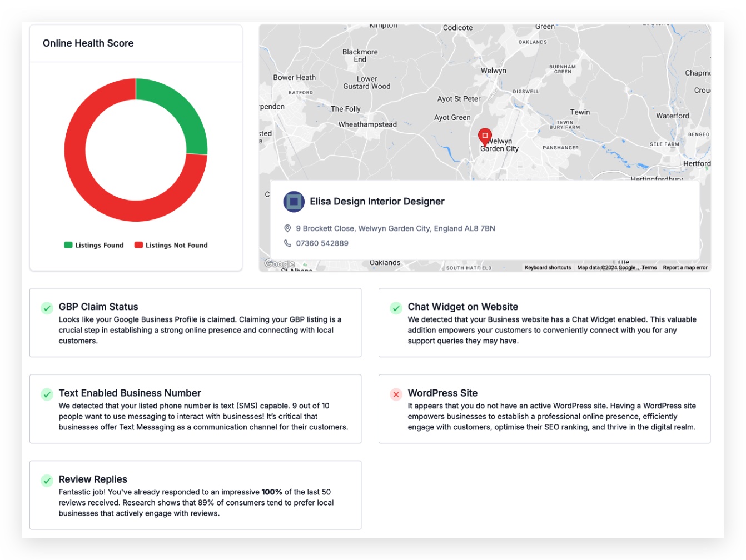Click The Folly label on the map
The image size is (746, 560).
[345, 109]
